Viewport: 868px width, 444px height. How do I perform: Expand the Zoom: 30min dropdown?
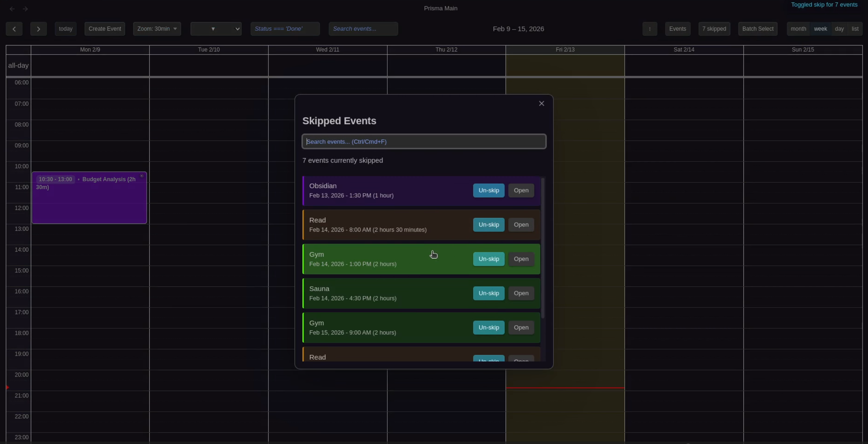[157, 28]
